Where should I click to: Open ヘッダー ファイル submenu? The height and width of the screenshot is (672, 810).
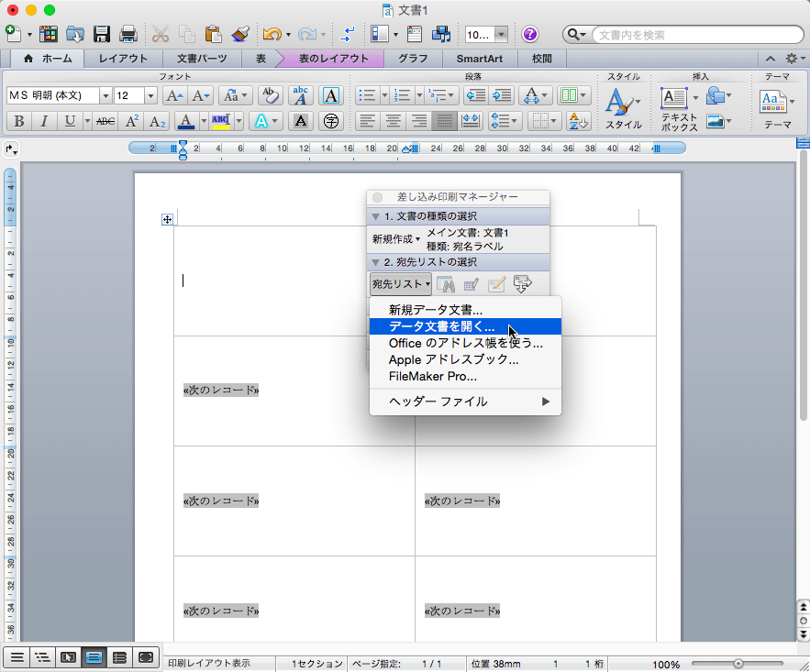pos(465,402)
